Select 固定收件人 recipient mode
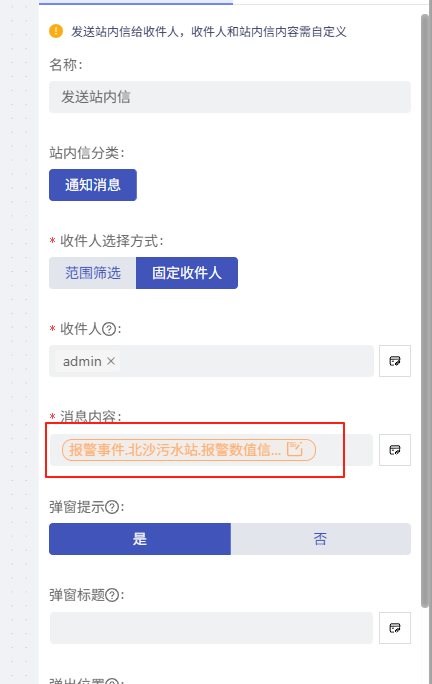 click(x=187, y=273)
